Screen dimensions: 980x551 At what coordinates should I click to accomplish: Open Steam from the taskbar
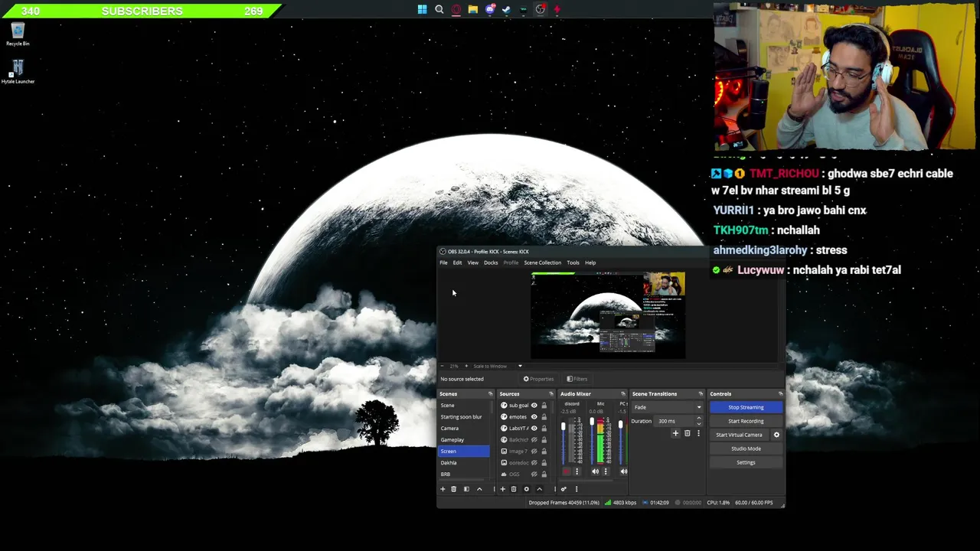click(506, 9)
